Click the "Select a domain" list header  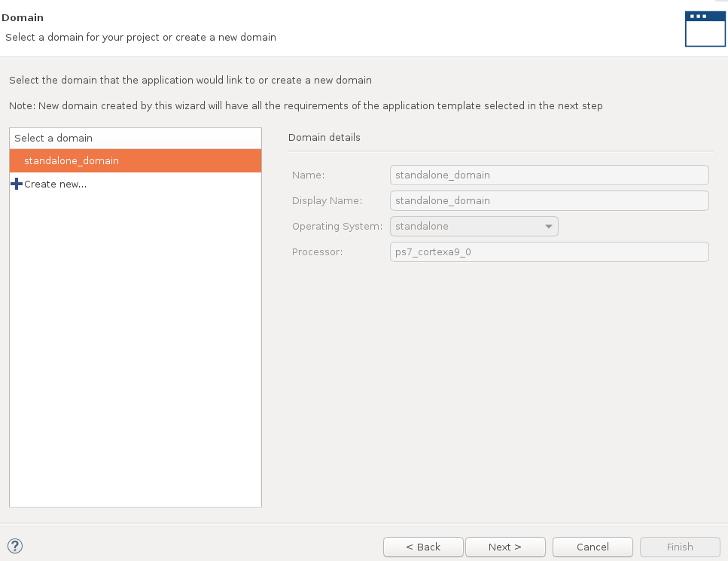coord(53,139)
